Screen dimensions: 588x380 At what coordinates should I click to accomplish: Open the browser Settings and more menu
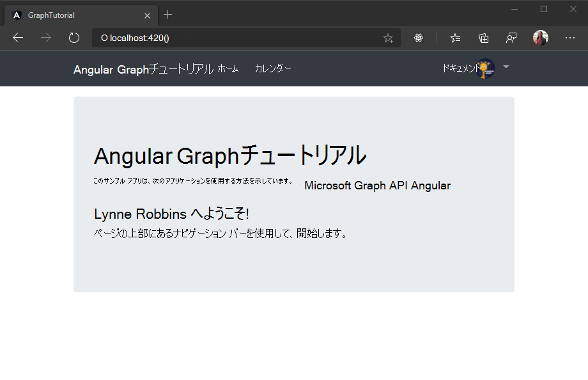coord(570,38)
